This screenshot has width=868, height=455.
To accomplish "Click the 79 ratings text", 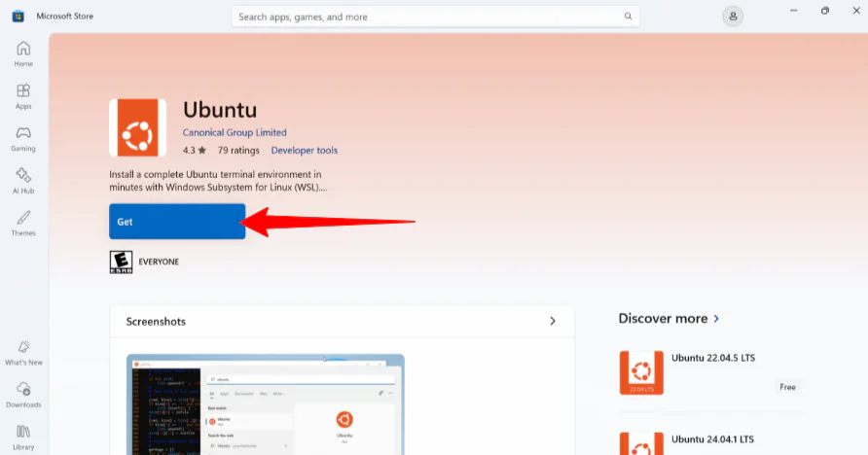I will 238,151.
